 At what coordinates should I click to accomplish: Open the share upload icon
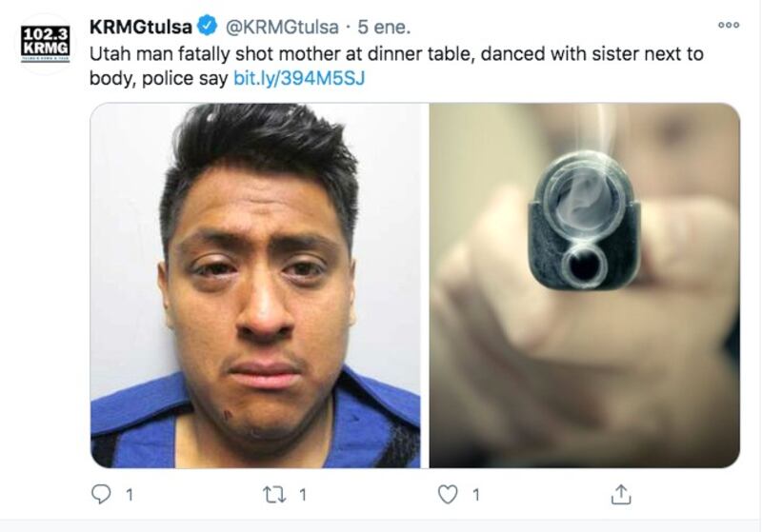tap(621, 494)
